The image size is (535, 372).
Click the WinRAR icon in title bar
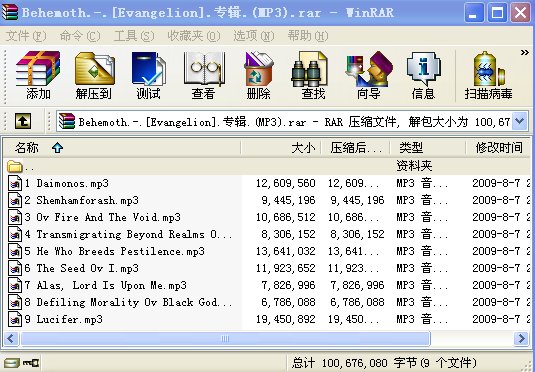coord(10,12)
